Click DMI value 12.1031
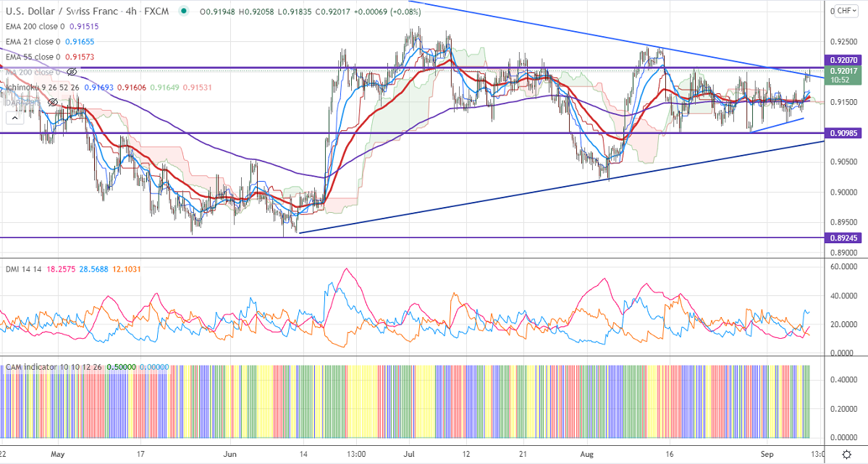The image size is (868, 464). click(x=126, y=269)
